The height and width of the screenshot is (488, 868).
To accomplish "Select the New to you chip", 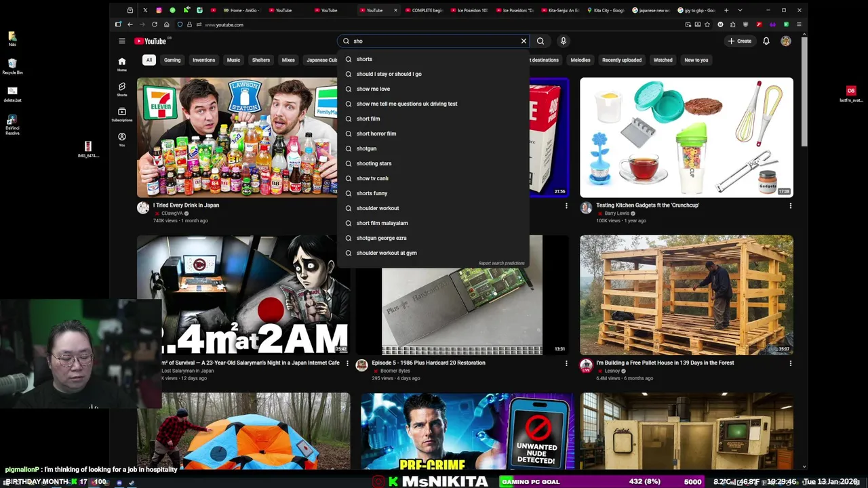I will click(696, 60).
